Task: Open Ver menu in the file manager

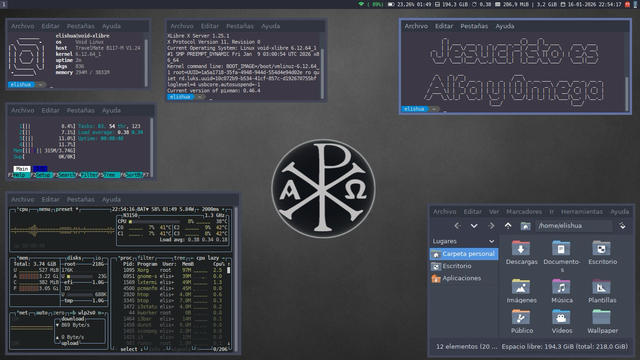Action: [x=494, y=211]
